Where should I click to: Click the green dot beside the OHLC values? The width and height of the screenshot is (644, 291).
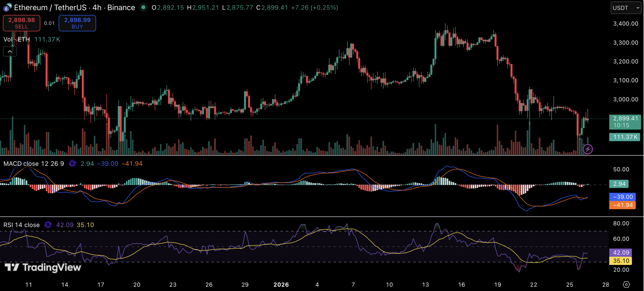point(143,8)
